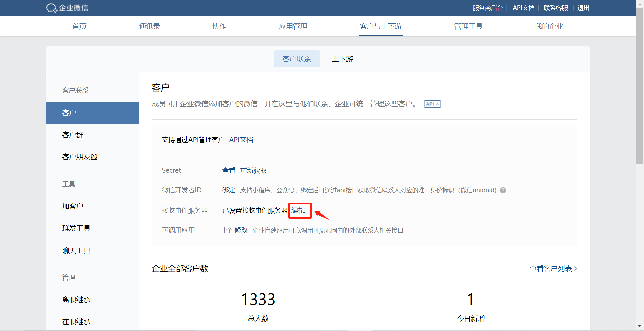This screenshot has height=331, width=644.
Task: Open the header API文档 link
Action: coord(524,8)
